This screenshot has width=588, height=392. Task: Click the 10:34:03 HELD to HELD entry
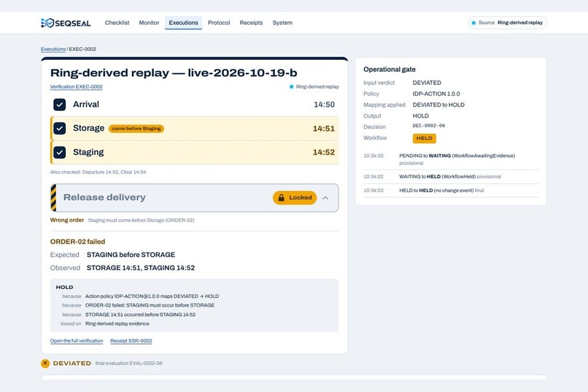(x=451, y=191)
